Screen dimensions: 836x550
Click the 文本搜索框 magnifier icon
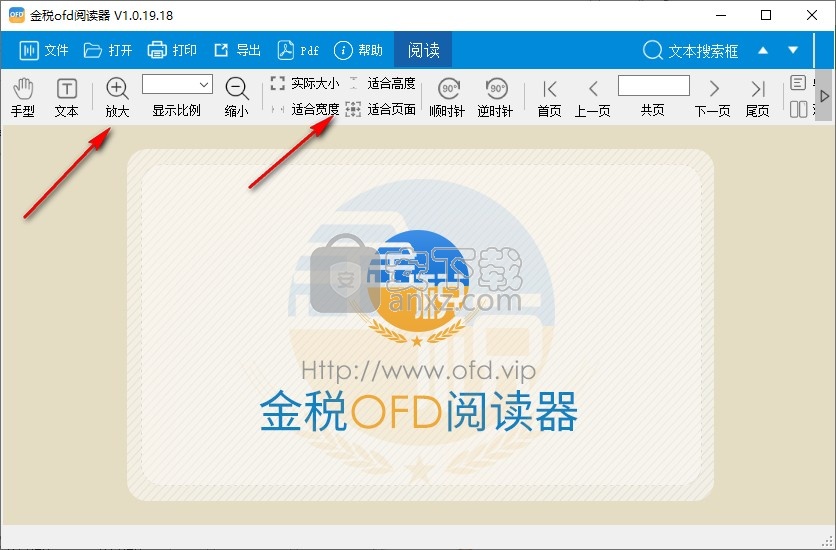point(653,50)
